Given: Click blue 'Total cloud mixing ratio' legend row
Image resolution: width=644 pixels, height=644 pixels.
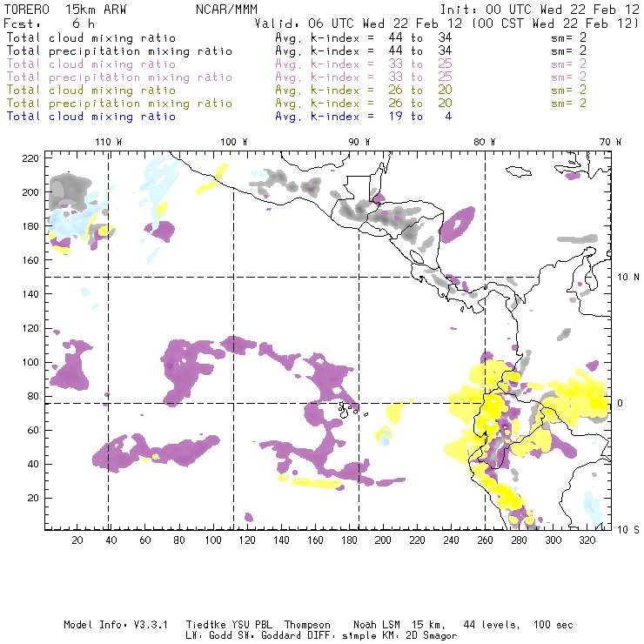Looking at the screenshot, I should (91, 117).
